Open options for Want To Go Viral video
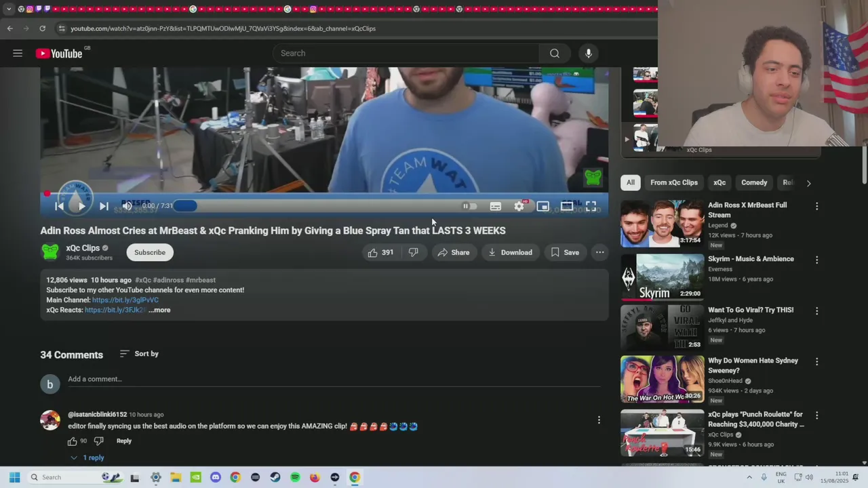The image size is (868, 488). [816, 311]
